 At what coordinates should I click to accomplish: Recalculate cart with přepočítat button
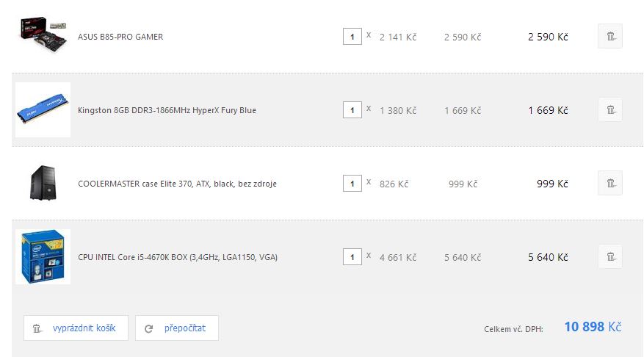tap(177, 328)
